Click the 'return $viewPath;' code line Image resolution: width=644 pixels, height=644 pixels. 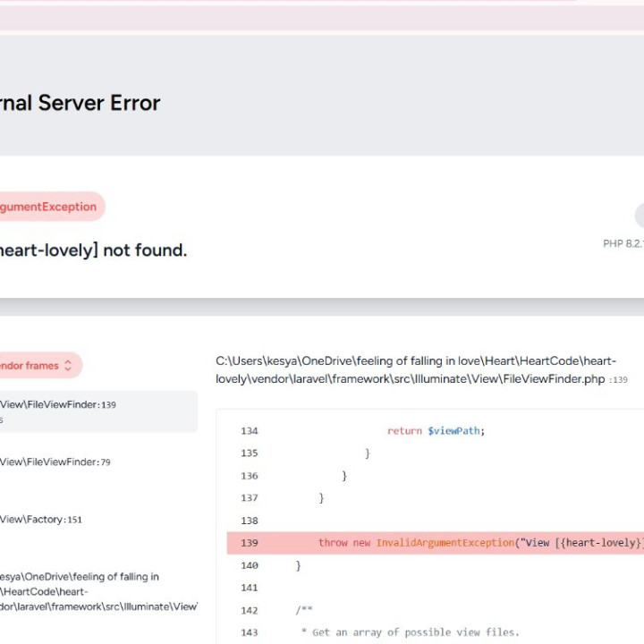click(436, 431)
